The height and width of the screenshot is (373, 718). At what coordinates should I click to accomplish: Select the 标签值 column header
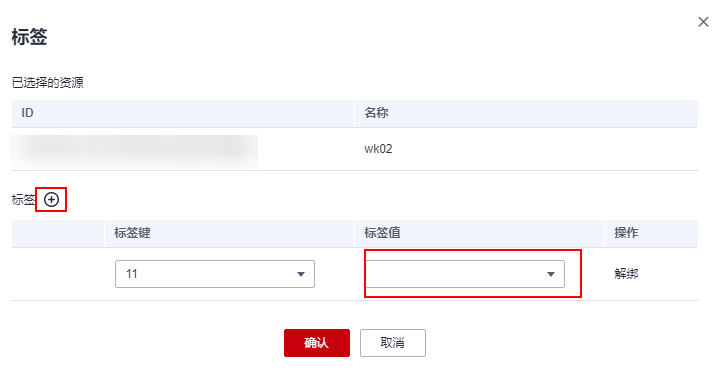click(479, 233)
